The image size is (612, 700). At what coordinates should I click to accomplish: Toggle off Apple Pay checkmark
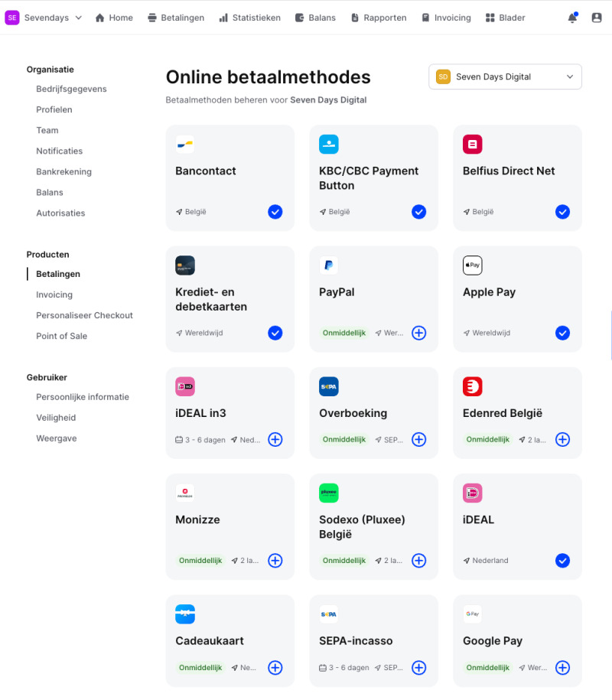coord(563,333)
